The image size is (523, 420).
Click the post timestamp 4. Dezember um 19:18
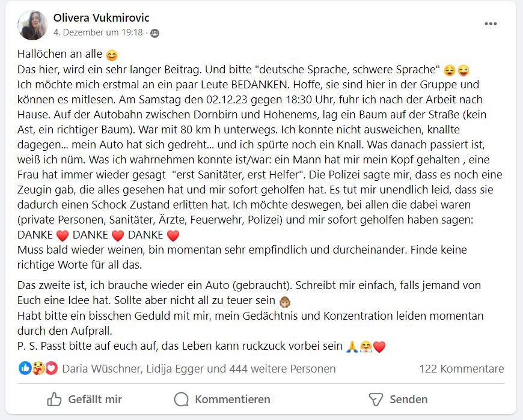(x=98, y=32)
